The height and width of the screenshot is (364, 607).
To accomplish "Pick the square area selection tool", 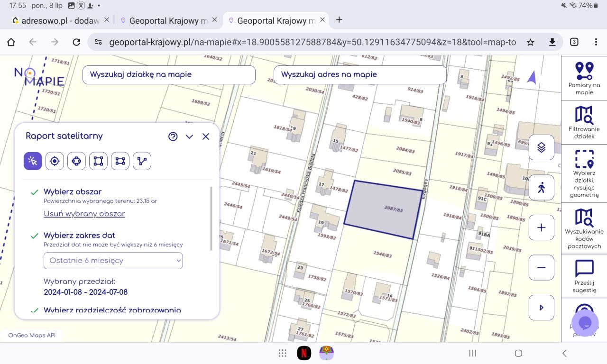I will point(98,161).
